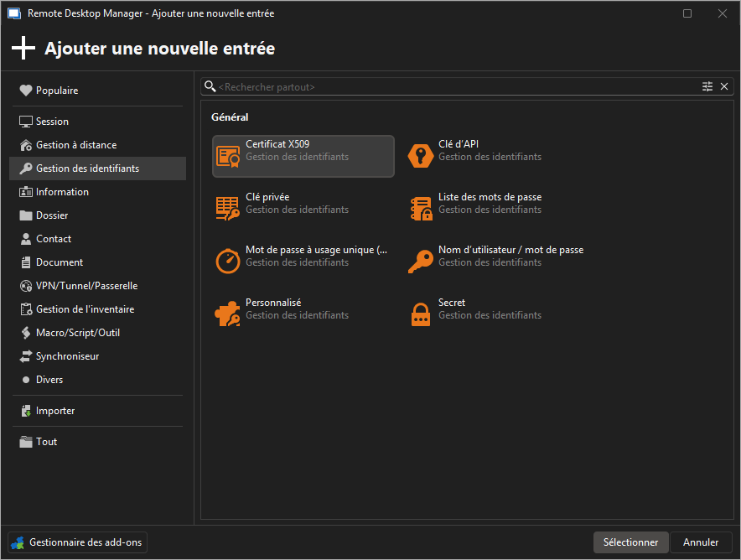Choose the Clé d'API title text

[x=459, y=144]
